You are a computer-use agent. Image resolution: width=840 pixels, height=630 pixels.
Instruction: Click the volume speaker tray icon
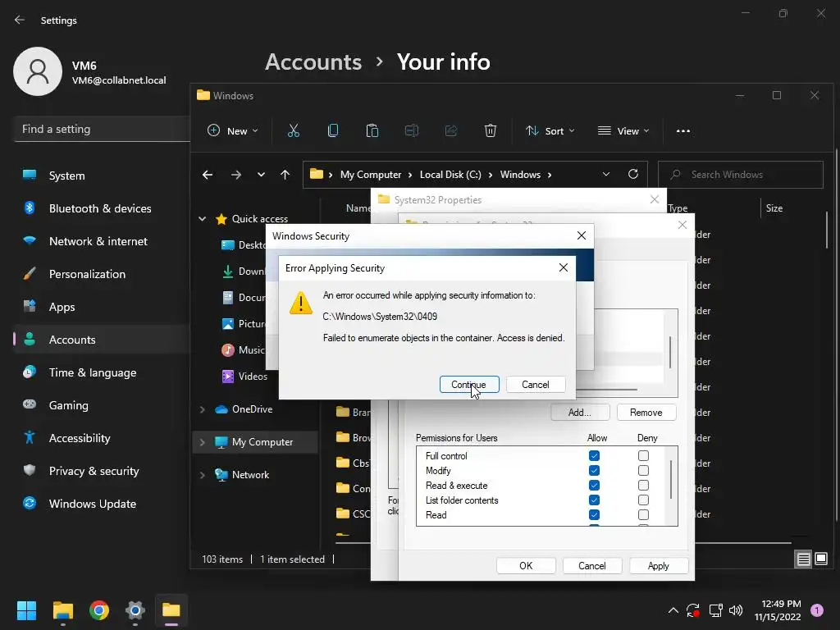click(736, 610)
